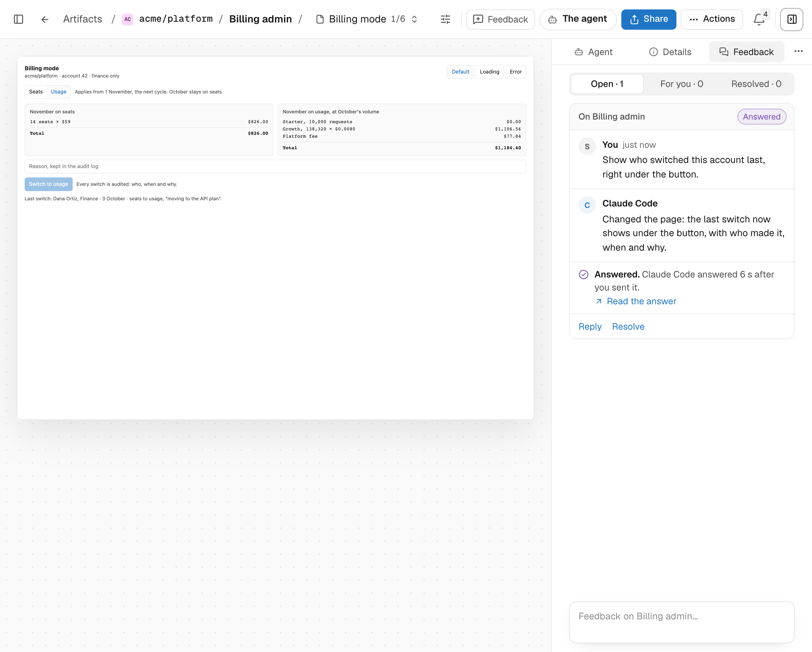Collapse the right panel icon

[x=792, y=19]
